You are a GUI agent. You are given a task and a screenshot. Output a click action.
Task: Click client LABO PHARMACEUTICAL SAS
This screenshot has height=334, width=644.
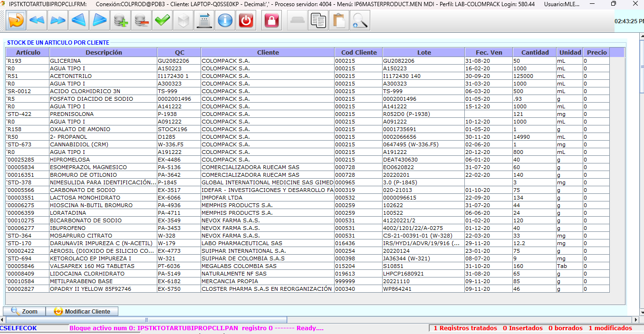click(268, 243)
